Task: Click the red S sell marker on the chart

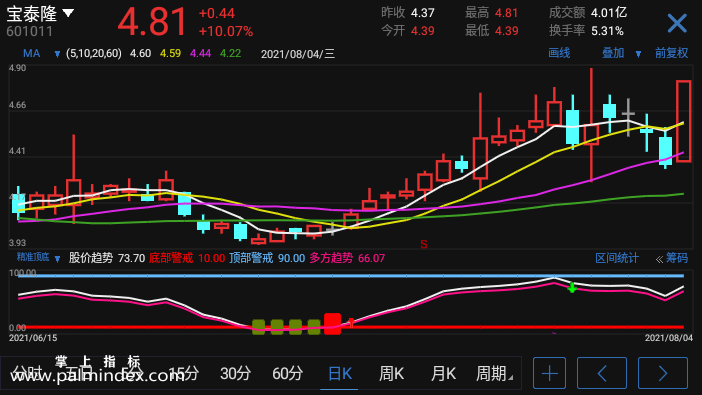Action: (424, 244)
